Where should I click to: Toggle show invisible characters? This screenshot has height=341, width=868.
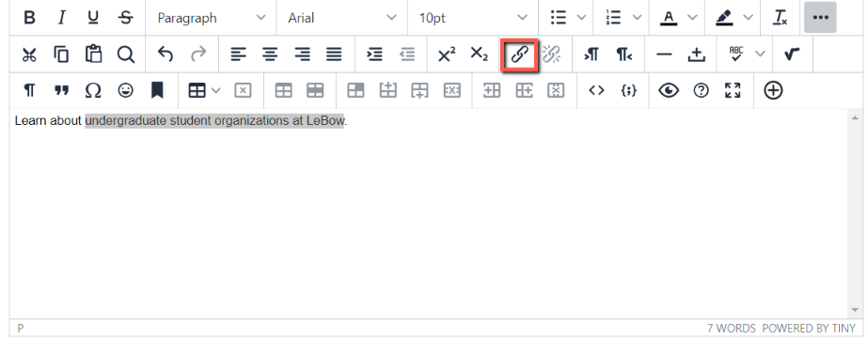click(x=29, y=90)
